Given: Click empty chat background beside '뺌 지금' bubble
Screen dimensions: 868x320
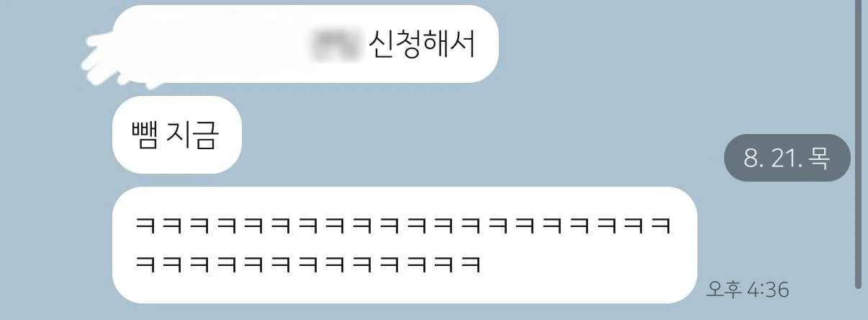Looking at the screenshot, I should (x=468, y=135).
